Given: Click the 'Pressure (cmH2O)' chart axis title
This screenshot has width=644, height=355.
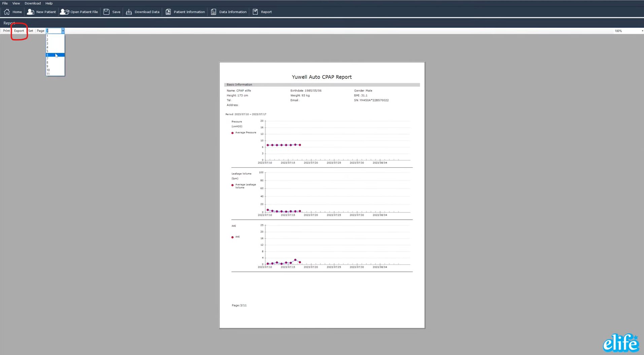Looking at the screenshot, I should pos(237,124).
